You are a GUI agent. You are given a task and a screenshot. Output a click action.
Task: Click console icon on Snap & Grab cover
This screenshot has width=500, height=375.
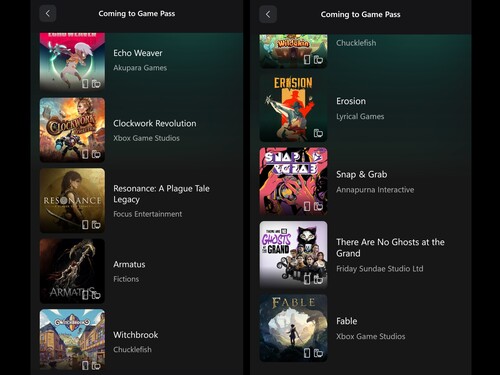point(307,206)
